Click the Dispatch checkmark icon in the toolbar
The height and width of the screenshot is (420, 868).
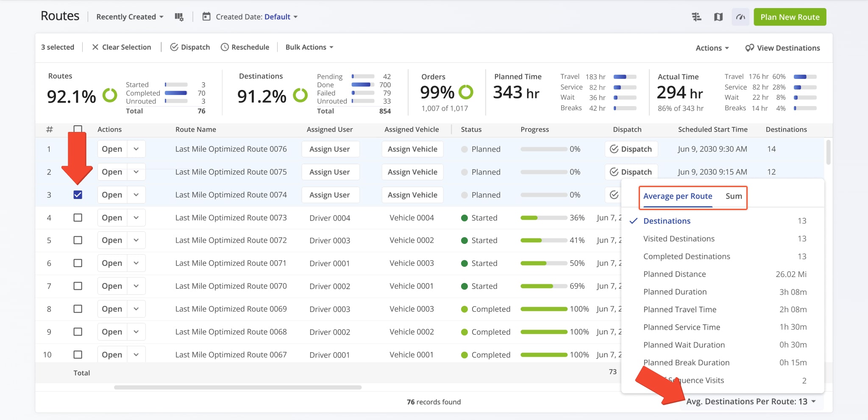pos(174,47)
